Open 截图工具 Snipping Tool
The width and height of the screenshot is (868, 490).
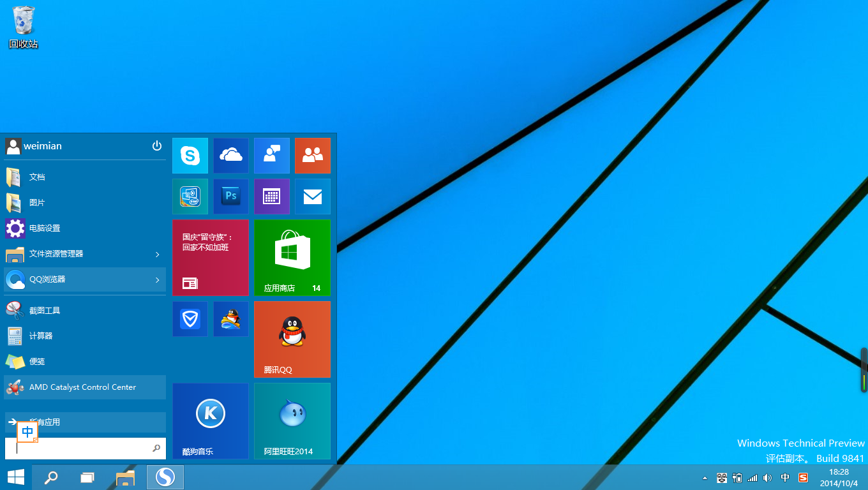pos(85,310)
